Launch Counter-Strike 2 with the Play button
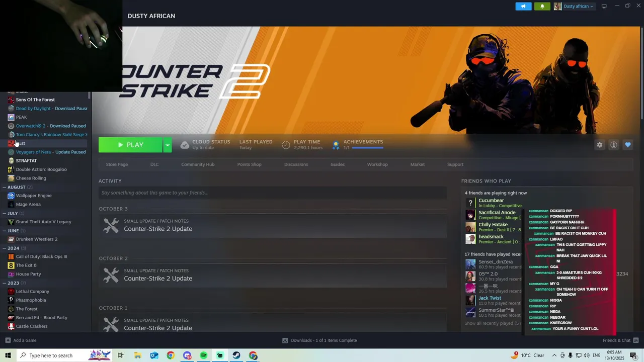 click(x=130, y=145)
